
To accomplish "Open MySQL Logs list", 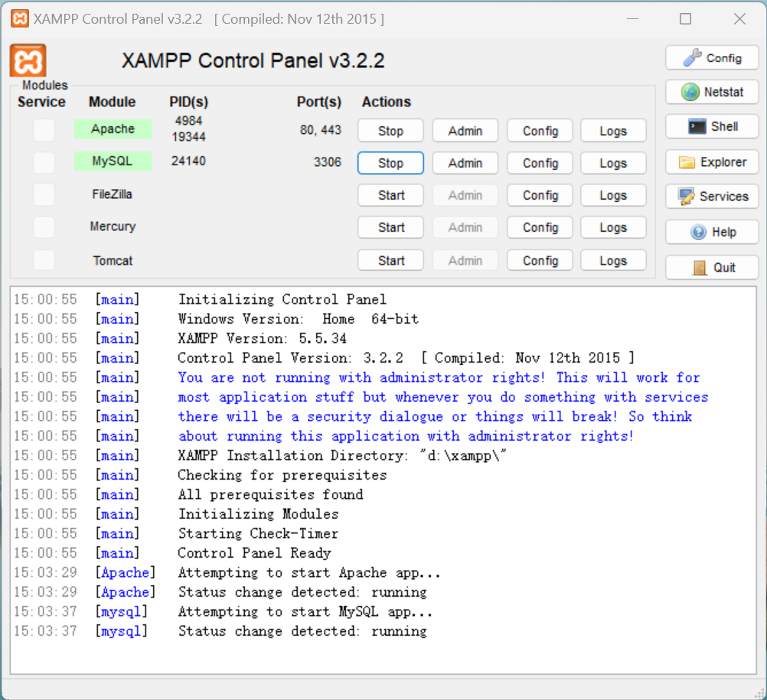I will tap(613, 163).
